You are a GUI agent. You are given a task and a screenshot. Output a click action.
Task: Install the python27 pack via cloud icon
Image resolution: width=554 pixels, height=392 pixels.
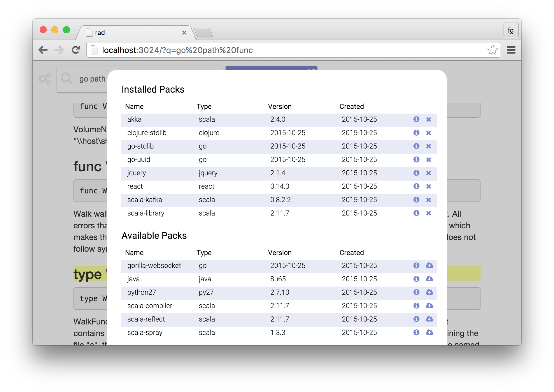point(429,292)
